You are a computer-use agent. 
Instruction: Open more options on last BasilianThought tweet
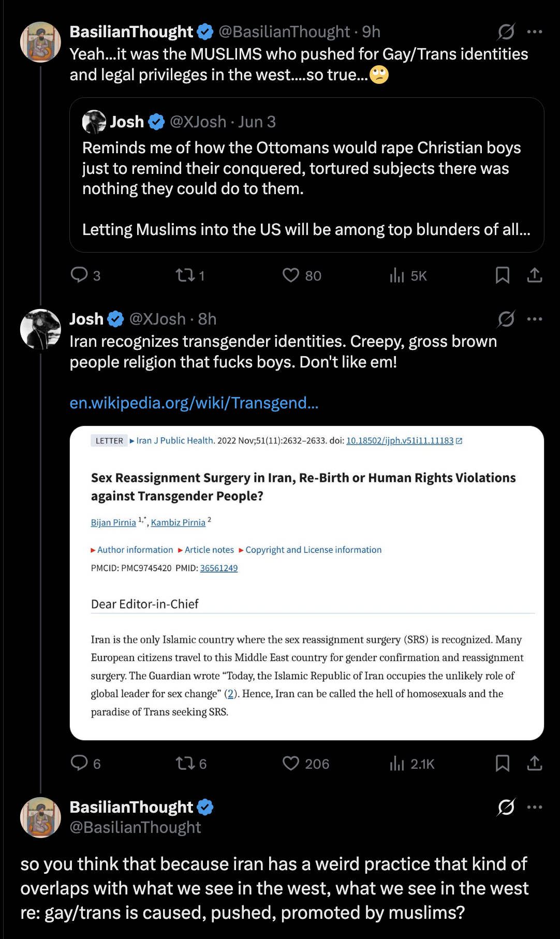coord(535,807)
